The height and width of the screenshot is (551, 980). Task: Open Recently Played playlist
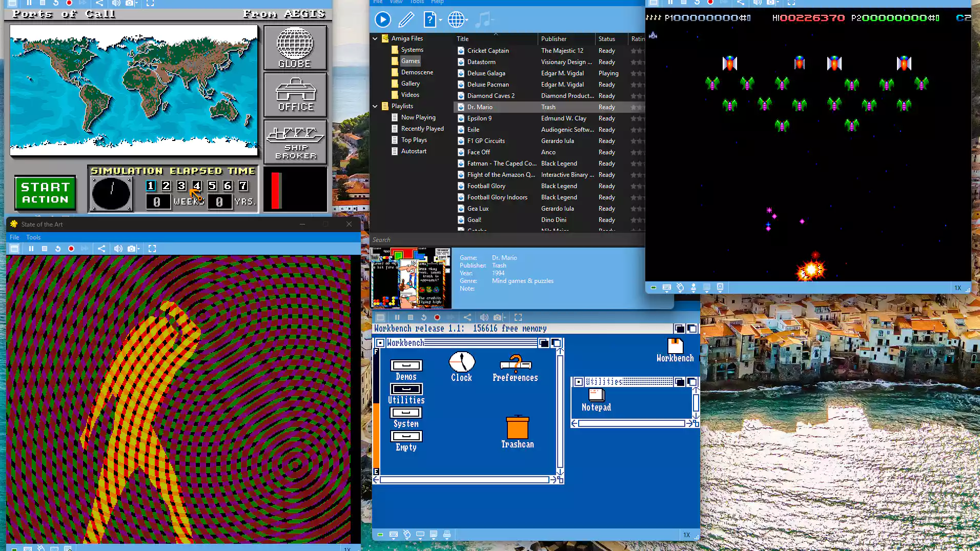pyautogui.click(x=422, y=129)
